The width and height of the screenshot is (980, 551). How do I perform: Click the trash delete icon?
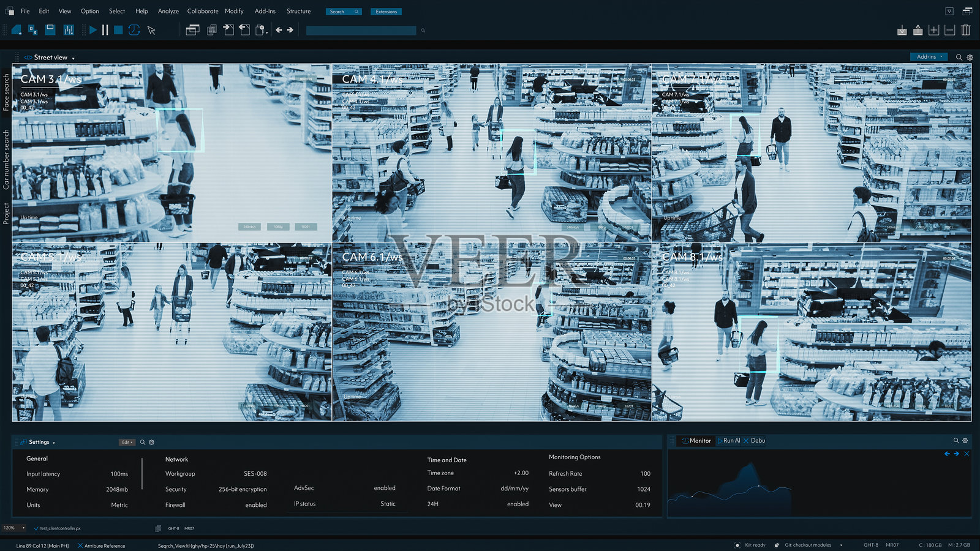[965, 30]
